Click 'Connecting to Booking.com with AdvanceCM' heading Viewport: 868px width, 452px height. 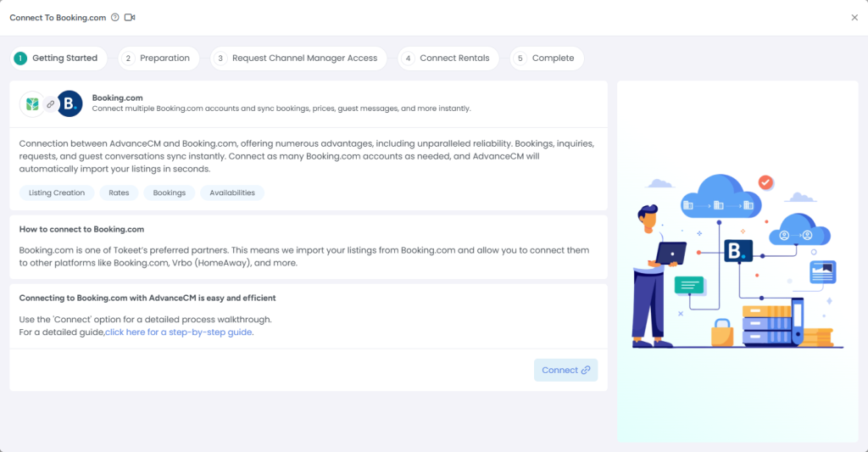147,298
